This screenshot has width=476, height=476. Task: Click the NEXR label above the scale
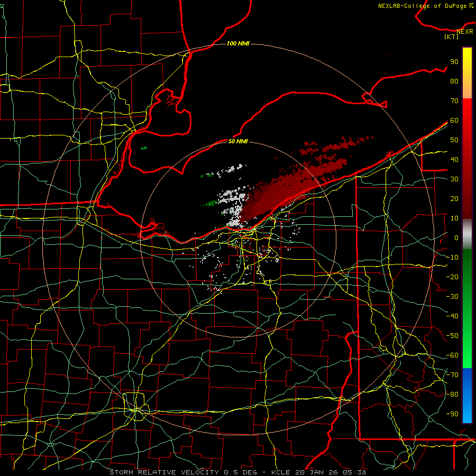tap(465, 32)
